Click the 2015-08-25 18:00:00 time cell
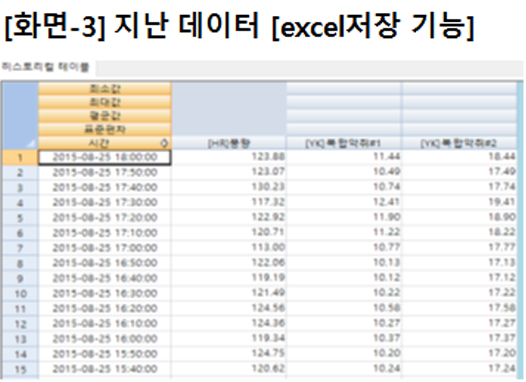 tap(105, 157)
